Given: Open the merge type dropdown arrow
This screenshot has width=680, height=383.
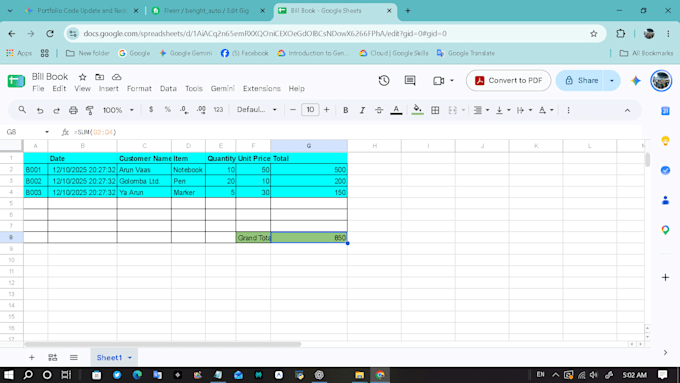Looking at the screenshot, I should point(463,110).
